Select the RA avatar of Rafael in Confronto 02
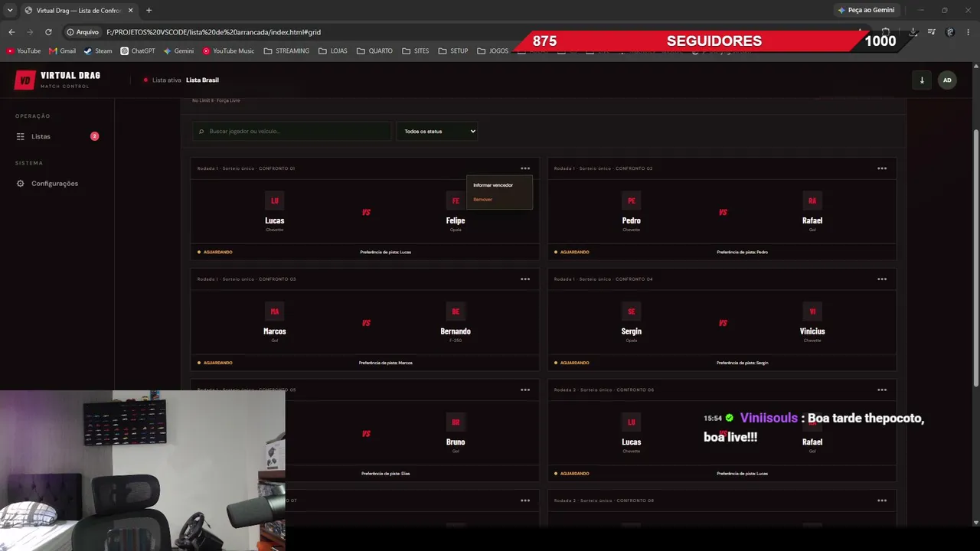The image size is (980, 551). pyautogui.click(x=812, y=201)
